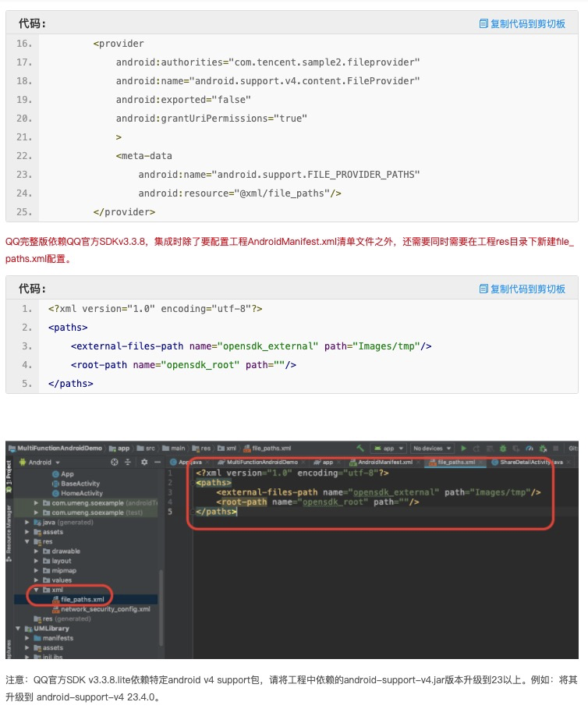
Task: Click the green Run play icon
Action: (x=463, y=448)
